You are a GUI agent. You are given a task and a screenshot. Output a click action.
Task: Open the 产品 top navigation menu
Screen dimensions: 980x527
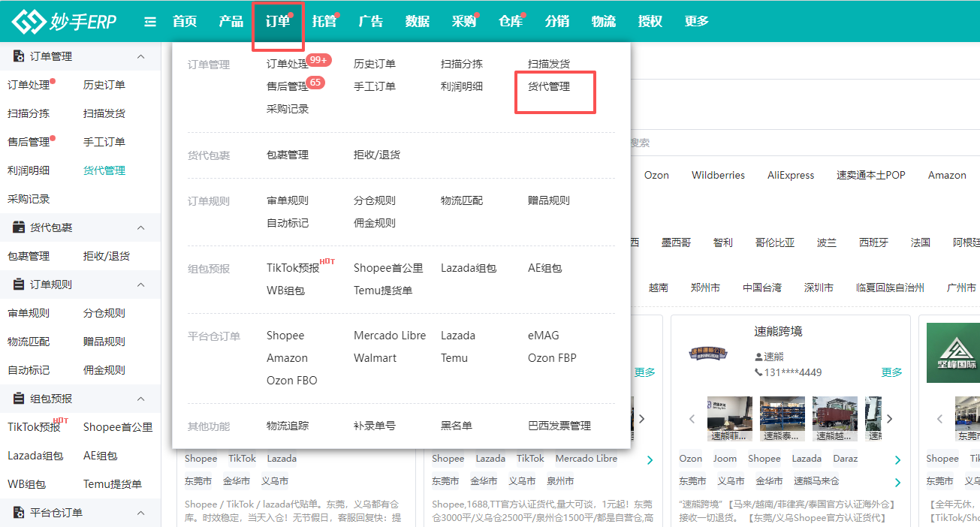pyautogui.click(x=231, y=21)
